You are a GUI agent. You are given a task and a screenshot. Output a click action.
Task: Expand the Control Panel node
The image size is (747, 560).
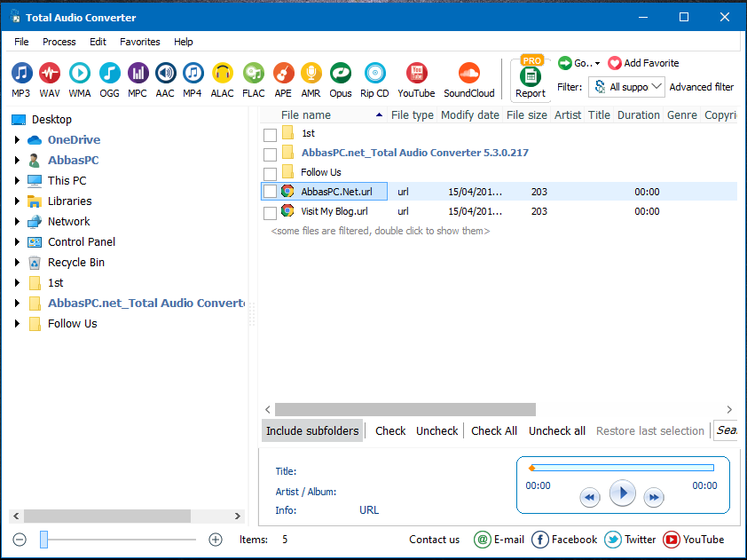[x=17, y=242]
